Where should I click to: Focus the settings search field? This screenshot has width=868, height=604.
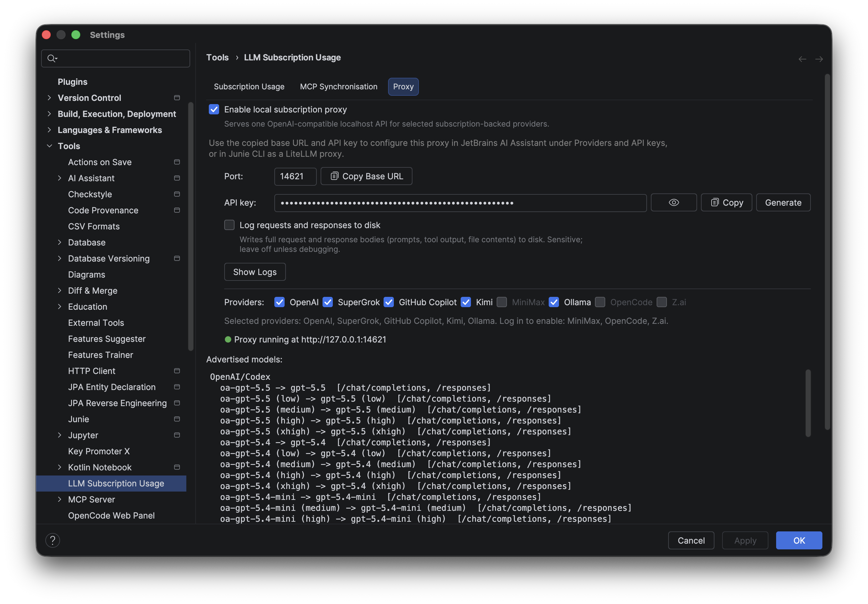[115, 58]
